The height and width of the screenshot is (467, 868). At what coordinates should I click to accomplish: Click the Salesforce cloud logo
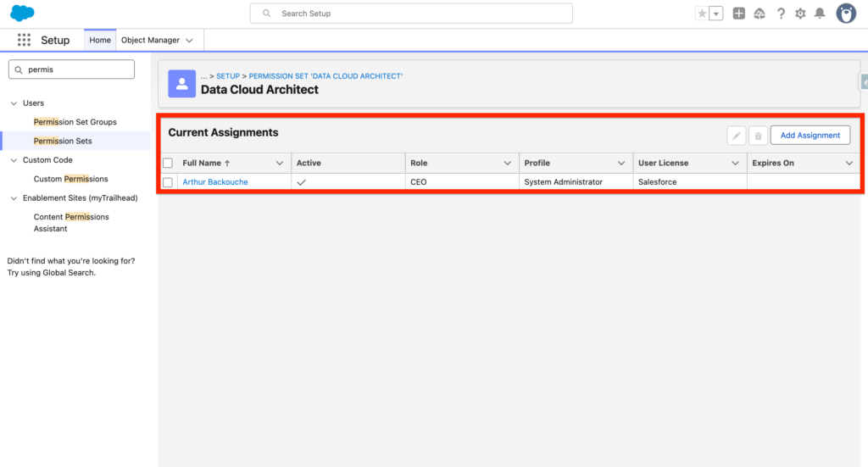click(x=22, y=14)
